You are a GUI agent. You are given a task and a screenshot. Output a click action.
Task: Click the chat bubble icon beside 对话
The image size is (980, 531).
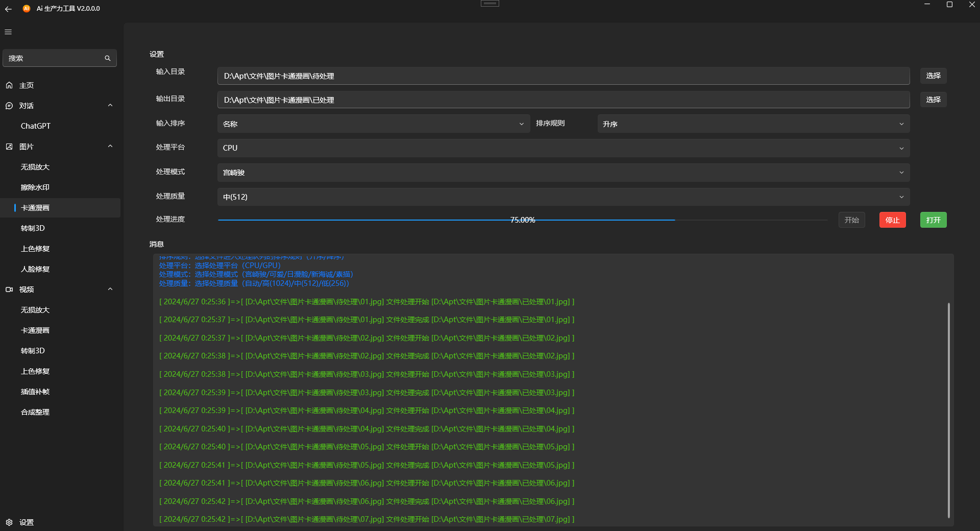point(9,106)
